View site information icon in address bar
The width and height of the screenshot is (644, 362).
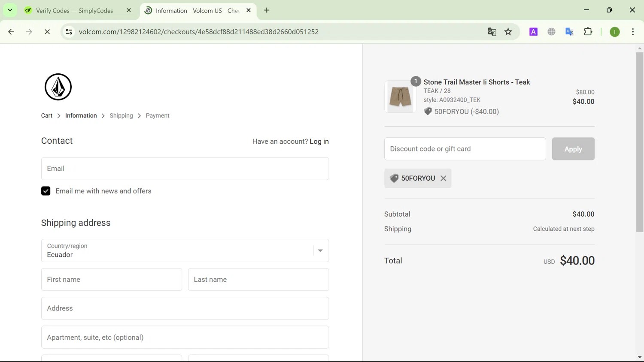(x=69, y=32)
